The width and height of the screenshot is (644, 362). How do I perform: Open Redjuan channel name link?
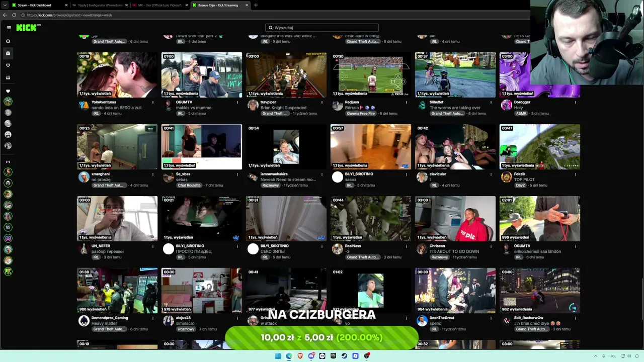click(x=352, y=102)
